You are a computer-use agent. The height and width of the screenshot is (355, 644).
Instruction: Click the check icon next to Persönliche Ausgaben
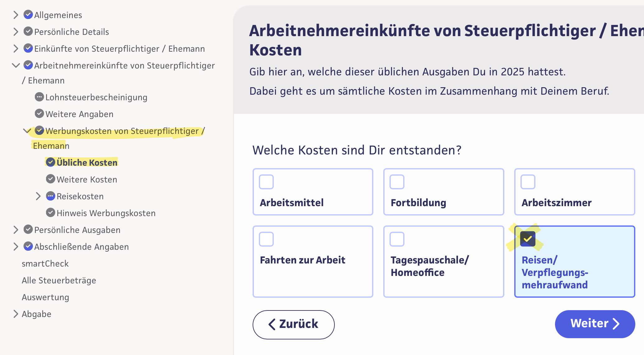coord(28,230)
